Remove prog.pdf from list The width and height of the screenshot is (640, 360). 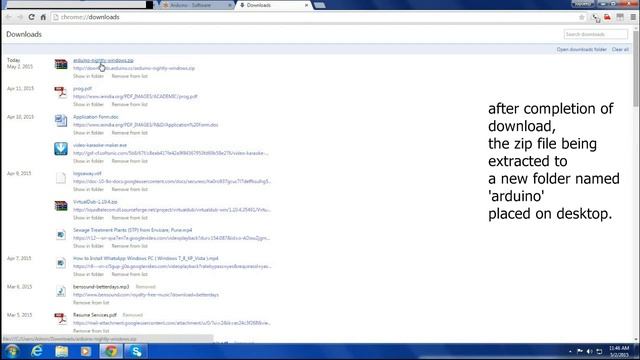[x=129, y=104]
